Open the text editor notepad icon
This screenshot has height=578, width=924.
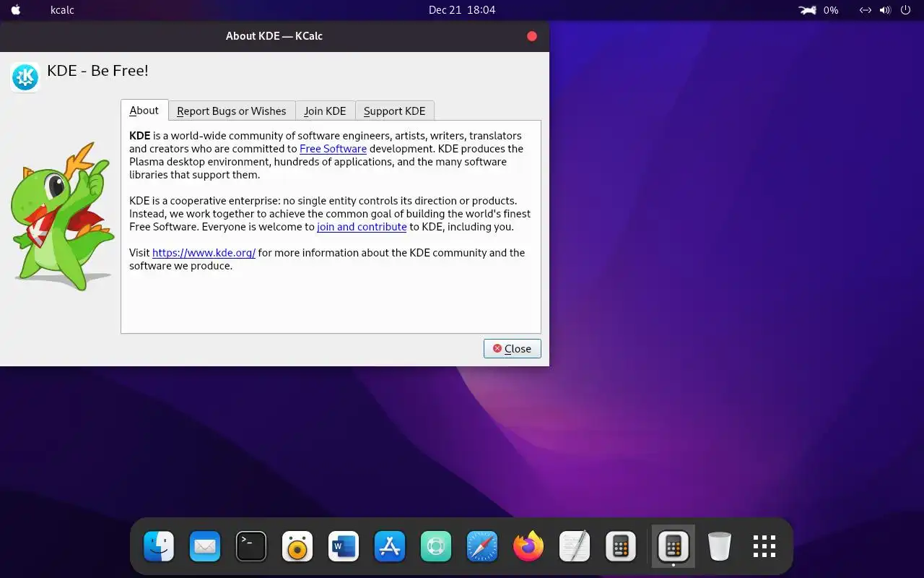click(575, 547)
